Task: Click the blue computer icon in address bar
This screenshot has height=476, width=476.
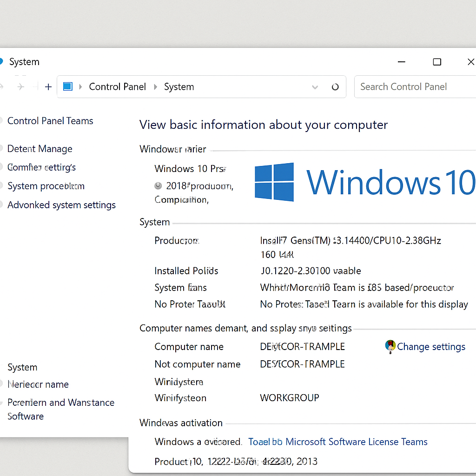Action: (68, 86)
